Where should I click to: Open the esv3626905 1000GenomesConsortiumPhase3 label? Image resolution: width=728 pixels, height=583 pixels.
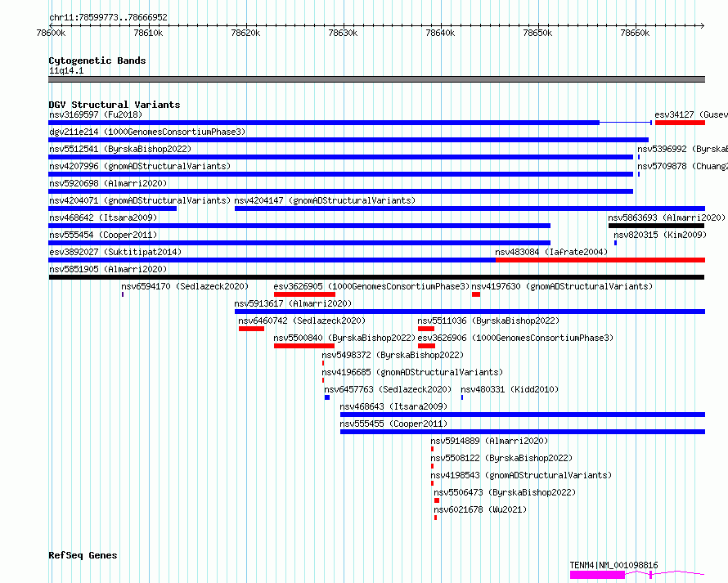pyautogui.click(x=371, y=286)
